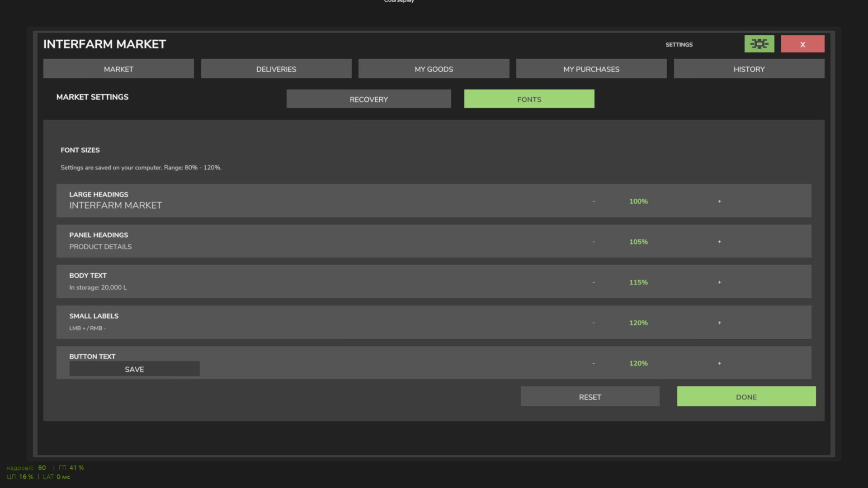The image size is (868, 488).
Task: Switch to the Market tab
Action: pyautogui.click(x=118, y=69)
